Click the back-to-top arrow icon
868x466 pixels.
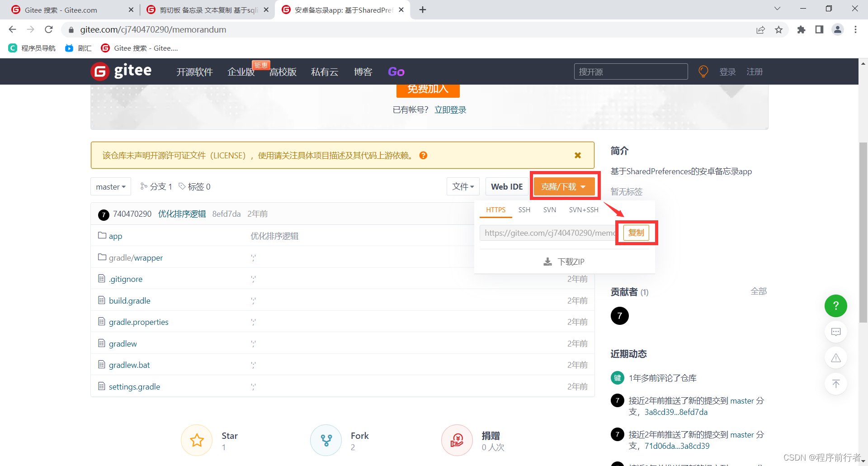click(836, 384)
